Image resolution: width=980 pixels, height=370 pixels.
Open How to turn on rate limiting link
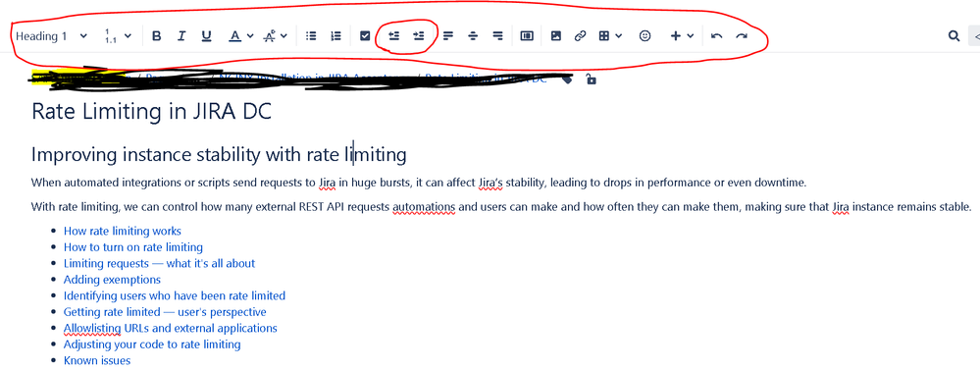[x=133, y=247]
